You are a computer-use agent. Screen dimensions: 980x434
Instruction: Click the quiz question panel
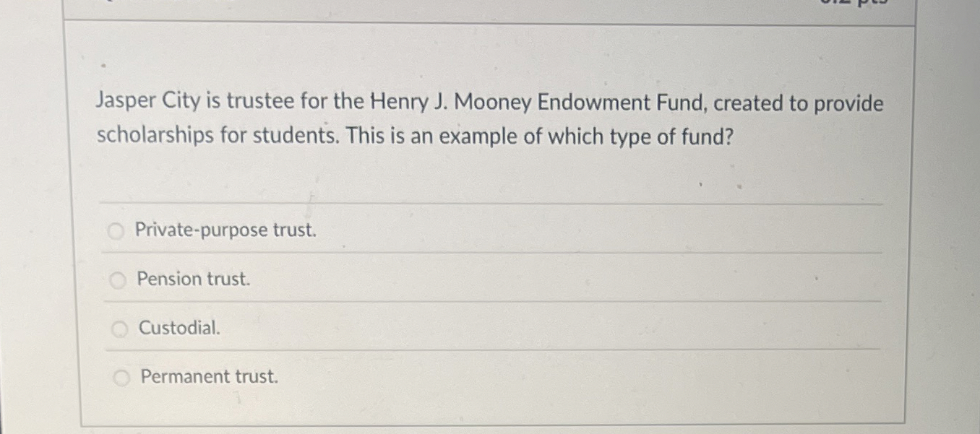489,217
